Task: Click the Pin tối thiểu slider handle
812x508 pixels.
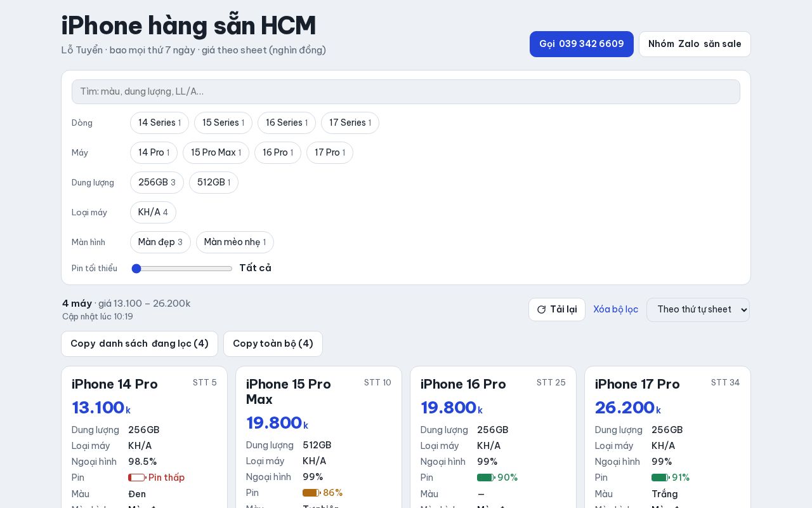Action: click(136, 269)
